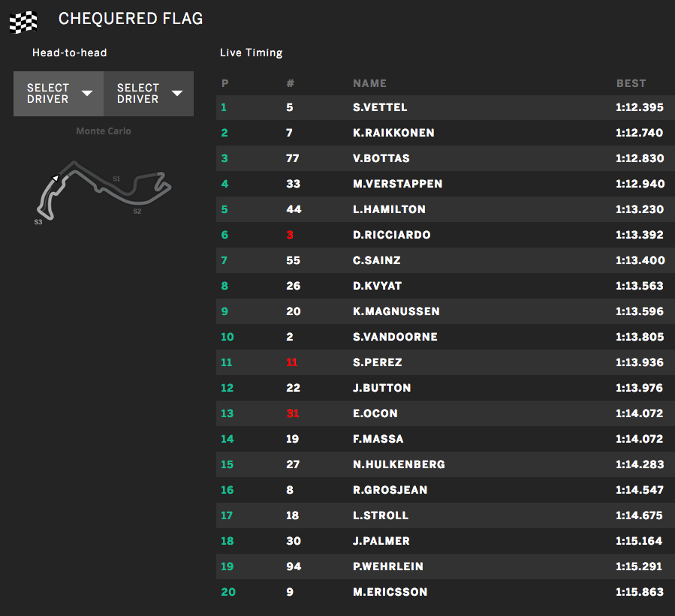The width and height of the screenshot is (675, 616).
Task: Click the S2 sector label on map
Action: pos(137,212)
